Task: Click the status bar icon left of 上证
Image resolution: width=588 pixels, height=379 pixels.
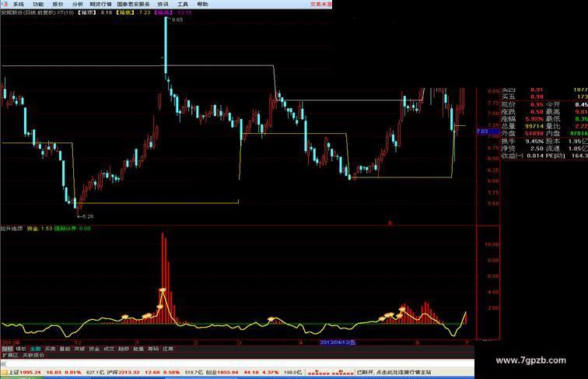Action: pos(5,372)
